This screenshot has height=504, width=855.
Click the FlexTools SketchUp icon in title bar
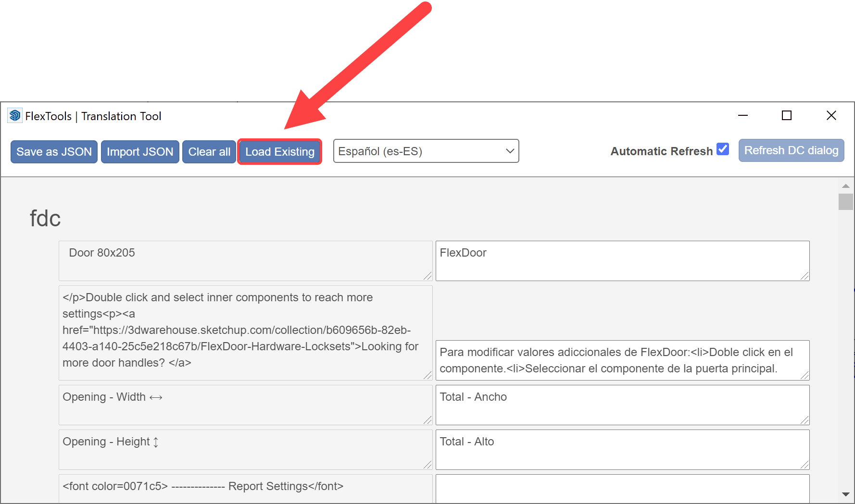pyautogui.click(x=15, y=115)
